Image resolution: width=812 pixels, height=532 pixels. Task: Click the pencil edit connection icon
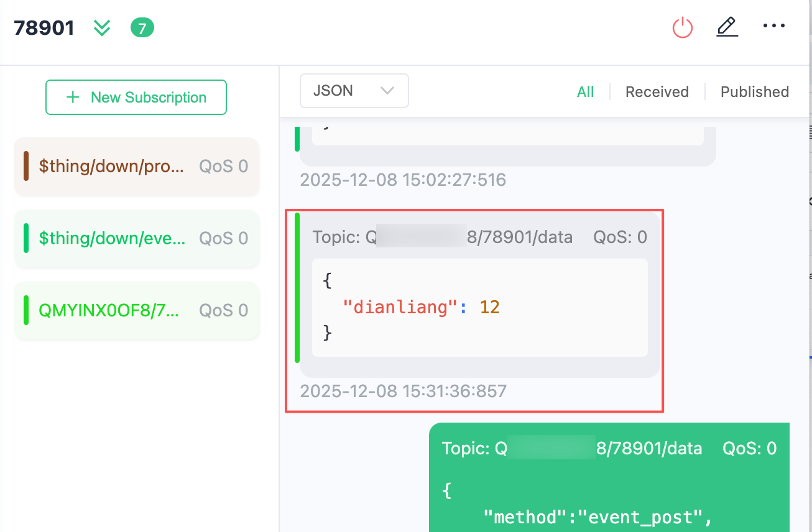(727, 27)
